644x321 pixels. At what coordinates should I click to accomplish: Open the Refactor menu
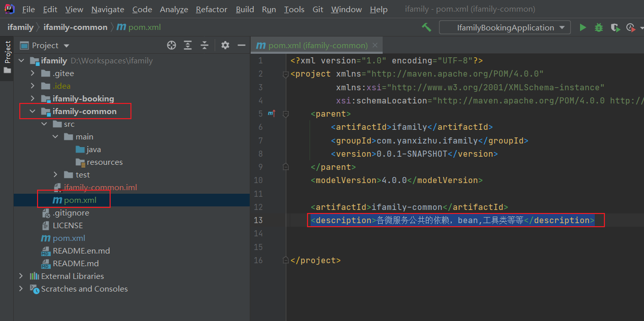coord(212,10)
